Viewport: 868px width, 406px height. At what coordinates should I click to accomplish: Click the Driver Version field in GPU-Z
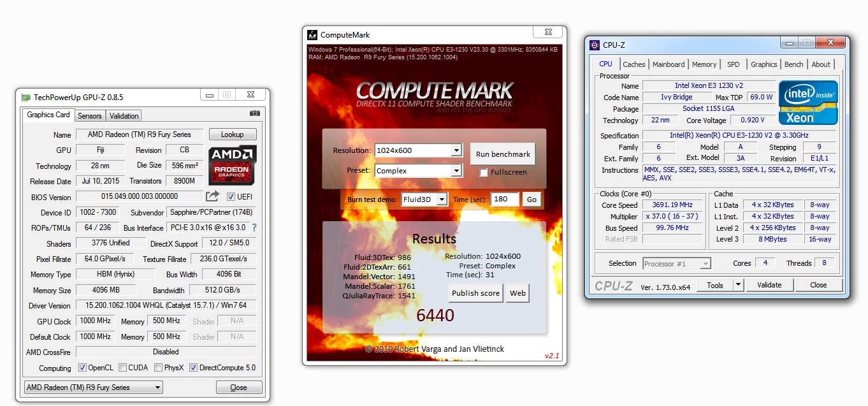(x=166, y=306)
